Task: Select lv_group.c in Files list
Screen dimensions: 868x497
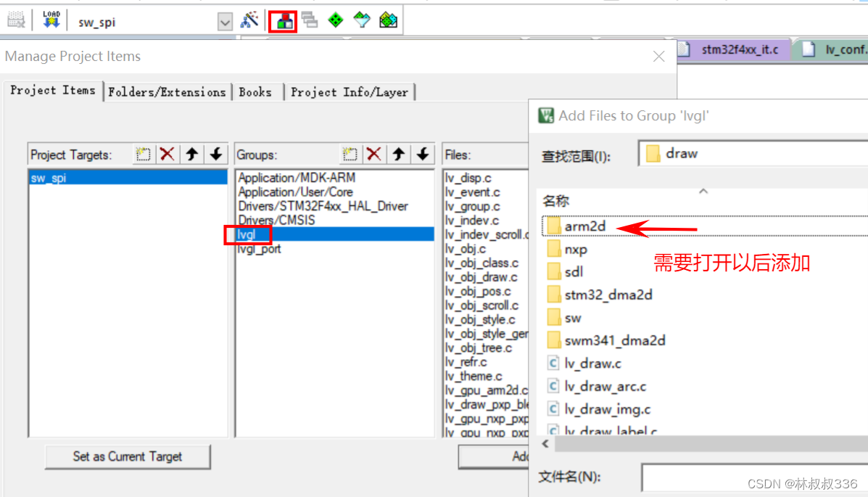Action: point(472,206)
